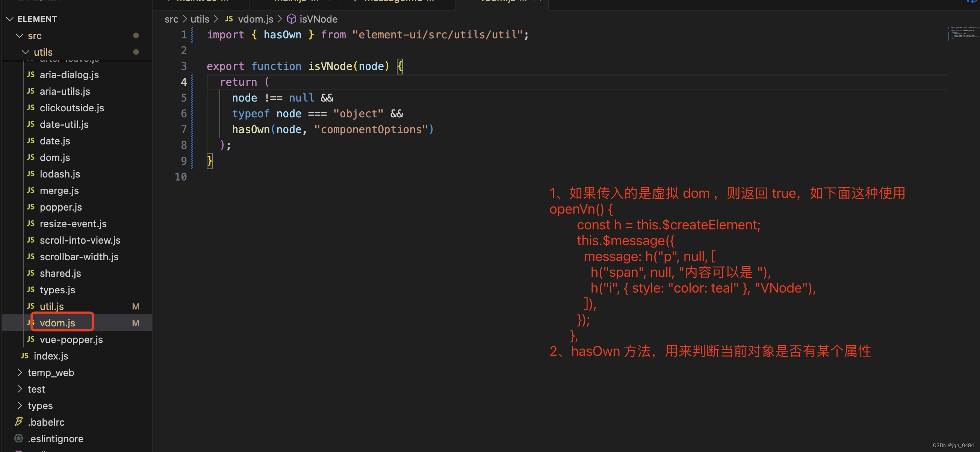
Task: Click the modified dot on the utils folder
Action: pyautogui.click(x=136, y=52)
